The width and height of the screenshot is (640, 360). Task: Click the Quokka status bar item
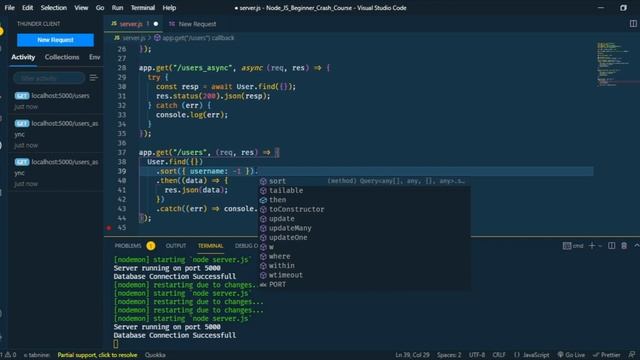pos(155,355)
